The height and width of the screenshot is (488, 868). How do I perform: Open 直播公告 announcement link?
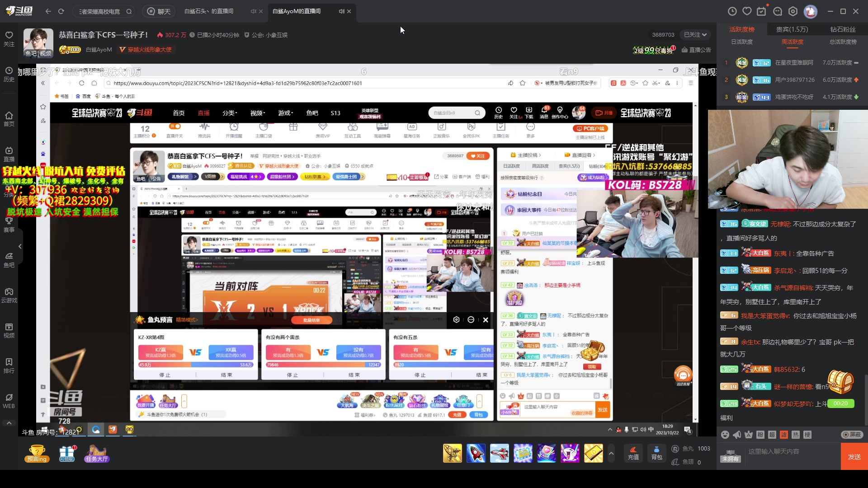pos(696,50)
